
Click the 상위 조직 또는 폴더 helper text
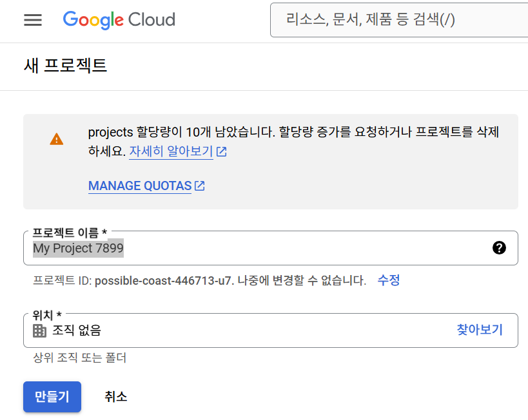(x=80, y=358)
